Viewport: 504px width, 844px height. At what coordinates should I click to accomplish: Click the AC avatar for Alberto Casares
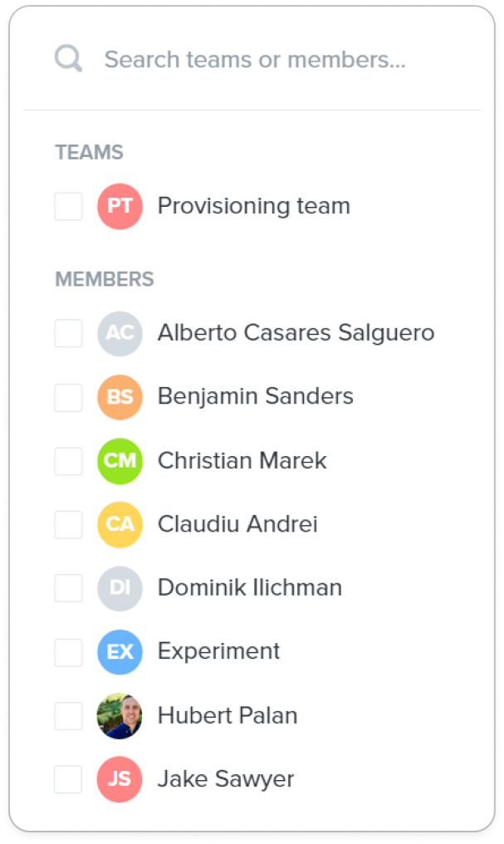(x=120, y=333)
